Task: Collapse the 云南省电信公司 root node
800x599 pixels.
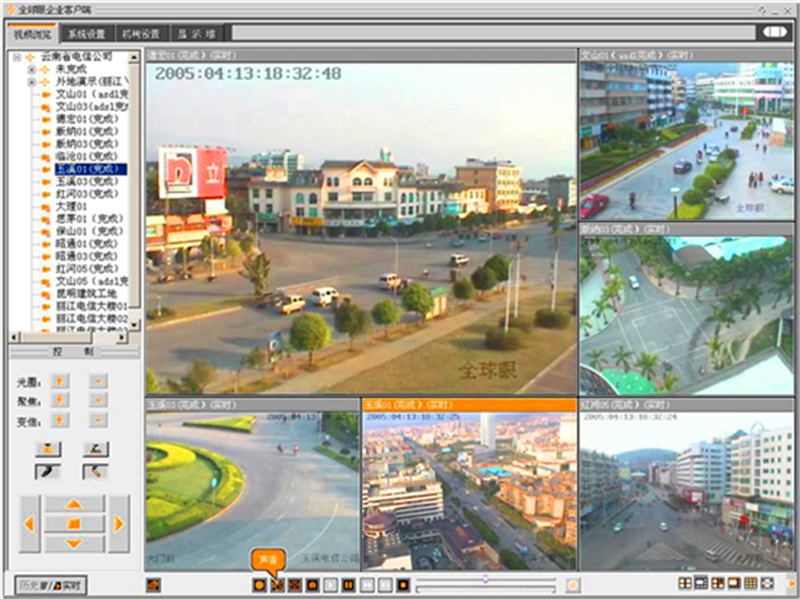Action: (x=19, y=58)
